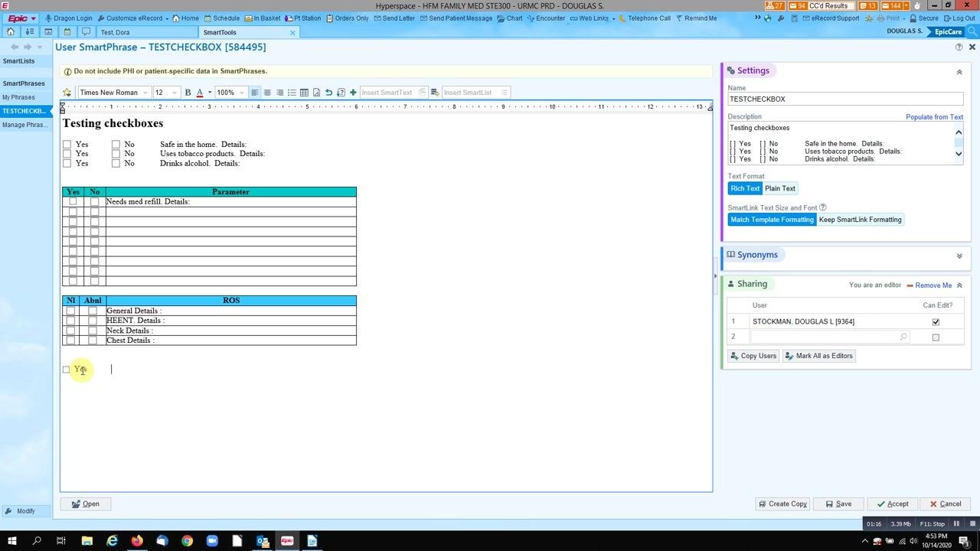Select Rich Text format

click(x=745, y=188)
